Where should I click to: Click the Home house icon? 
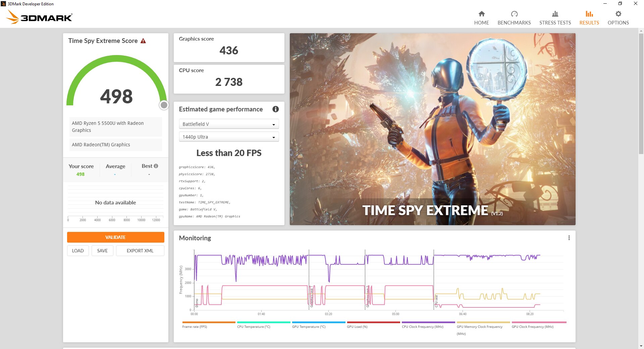[481, 14]
